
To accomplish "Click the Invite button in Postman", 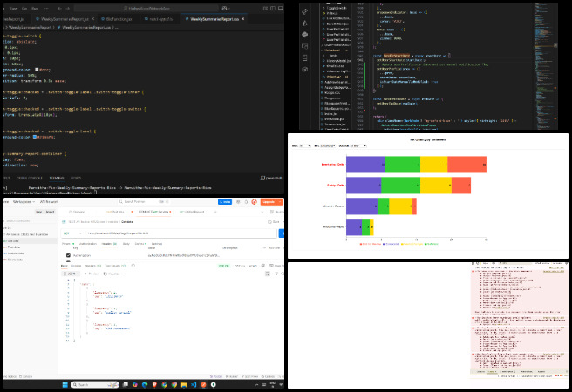I will (225, 202).
